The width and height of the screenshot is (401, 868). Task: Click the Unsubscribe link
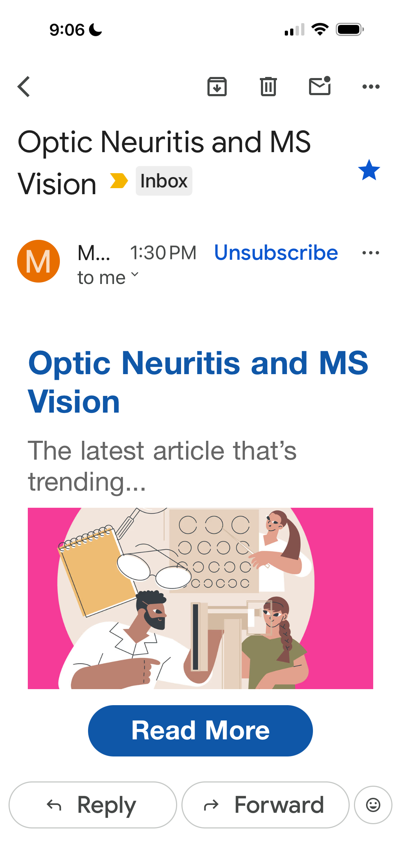click(276, 253)
